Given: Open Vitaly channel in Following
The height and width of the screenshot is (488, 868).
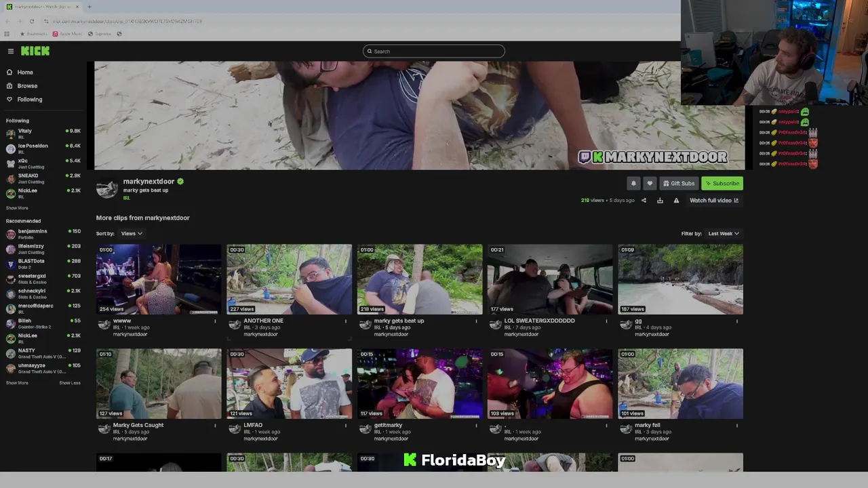Looking at the screenshot, I should [x=43, y=134].
